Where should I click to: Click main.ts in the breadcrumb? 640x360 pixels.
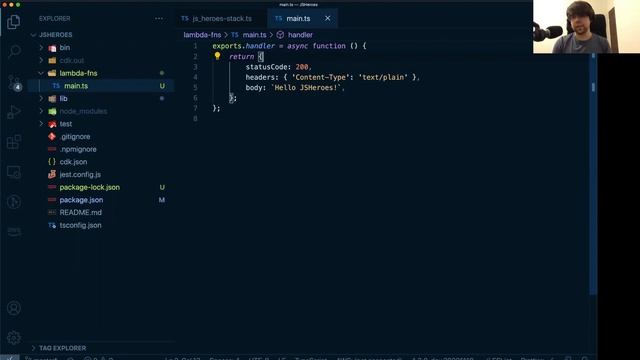(254, 35)
